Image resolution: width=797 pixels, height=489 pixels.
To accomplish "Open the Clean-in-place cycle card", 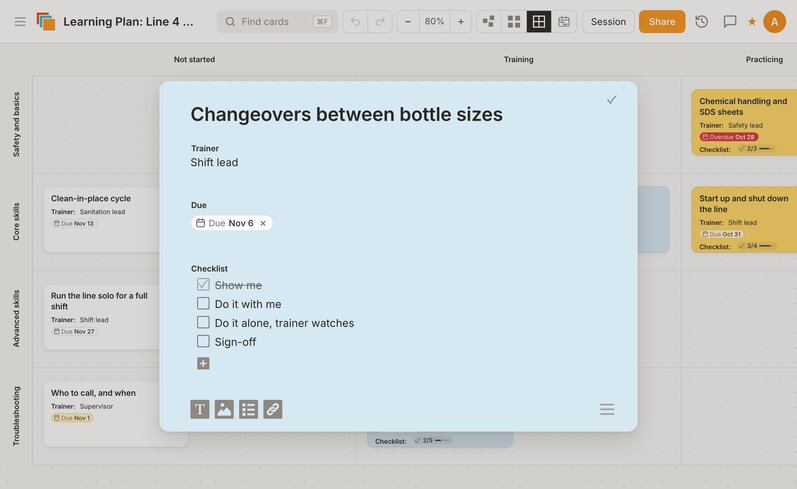I will coord(102,220).
